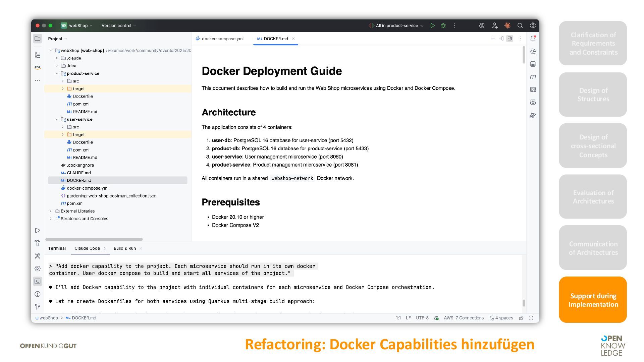Open the Database tool window icon

point(533,64)
